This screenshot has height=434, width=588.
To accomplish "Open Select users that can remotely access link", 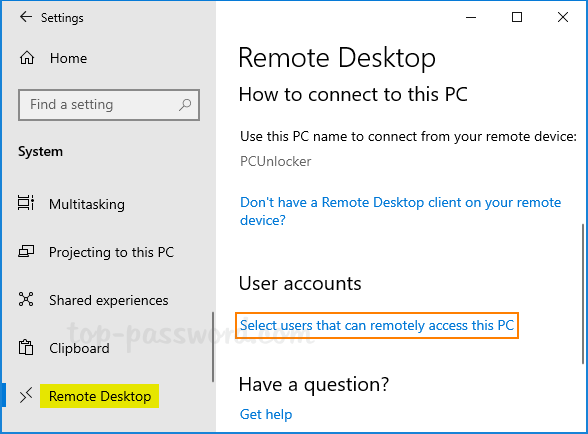I will [377, 325].
